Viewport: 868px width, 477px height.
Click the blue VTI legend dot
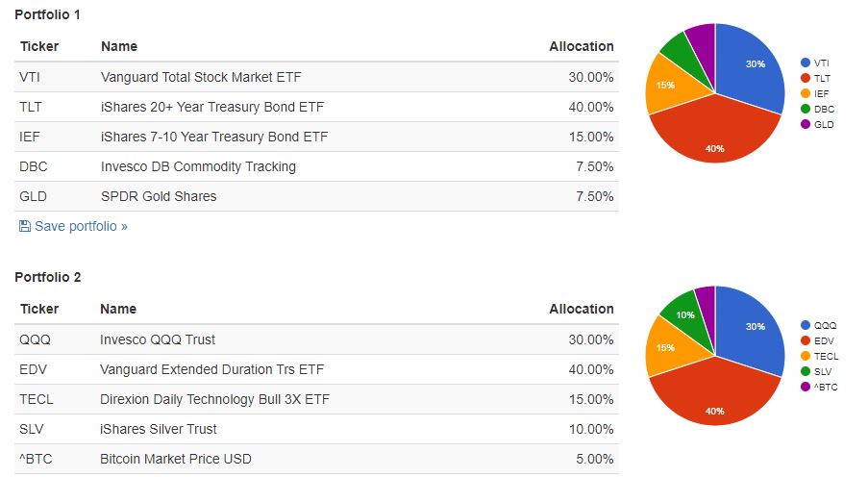(x=806, y=63)
